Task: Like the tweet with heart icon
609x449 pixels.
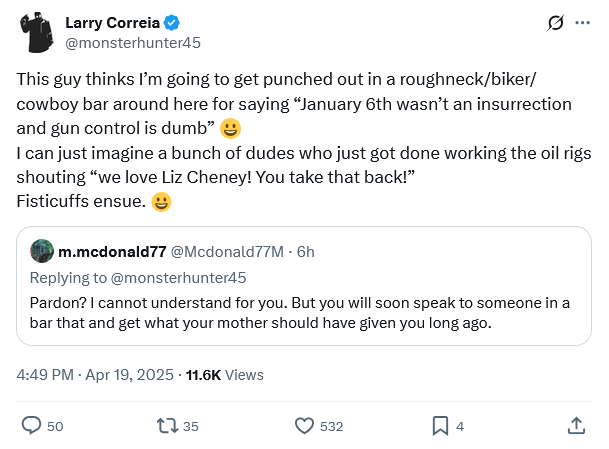Action: (x=305, y=426)
